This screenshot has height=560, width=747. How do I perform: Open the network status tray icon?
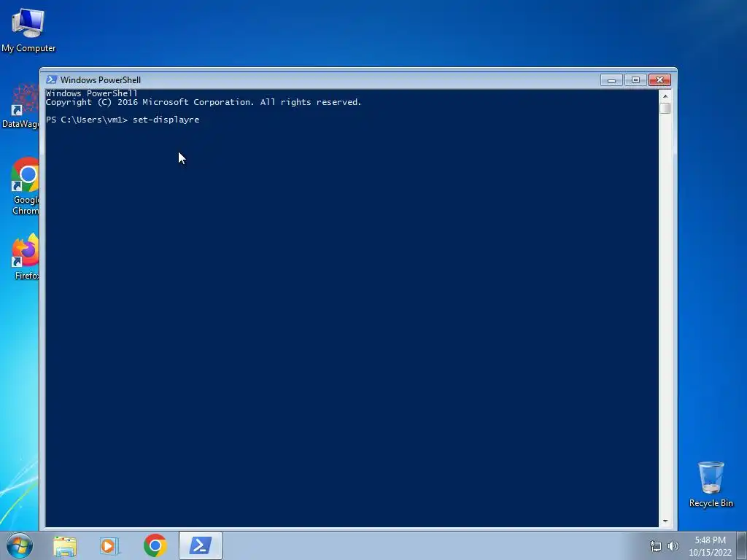[656, 546]
